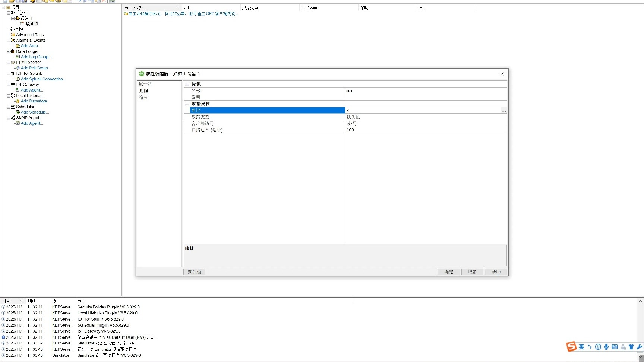Select the Local Historian clock icon
Screen dimensions: 644x362
13,96
